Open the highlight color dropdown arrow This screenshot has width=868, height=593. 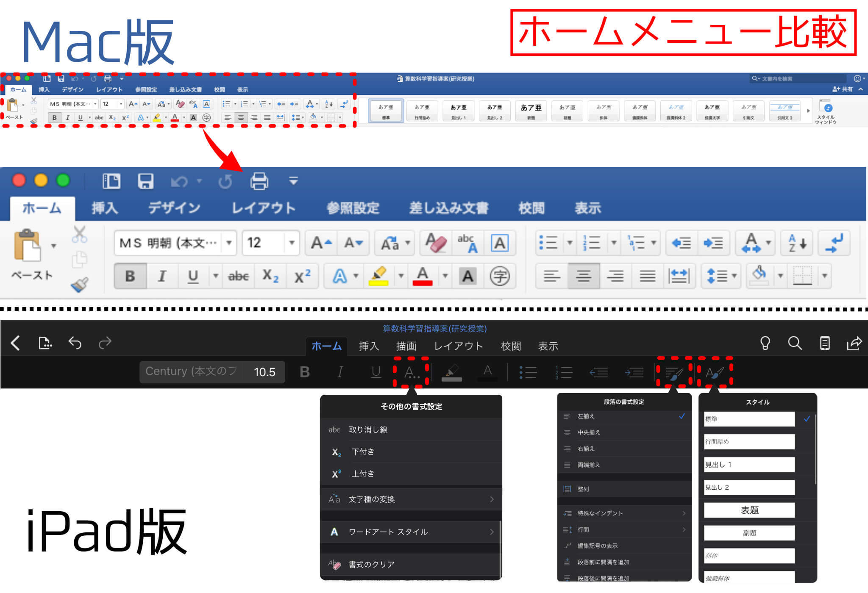pyautogui.click(x=401, y=276)
